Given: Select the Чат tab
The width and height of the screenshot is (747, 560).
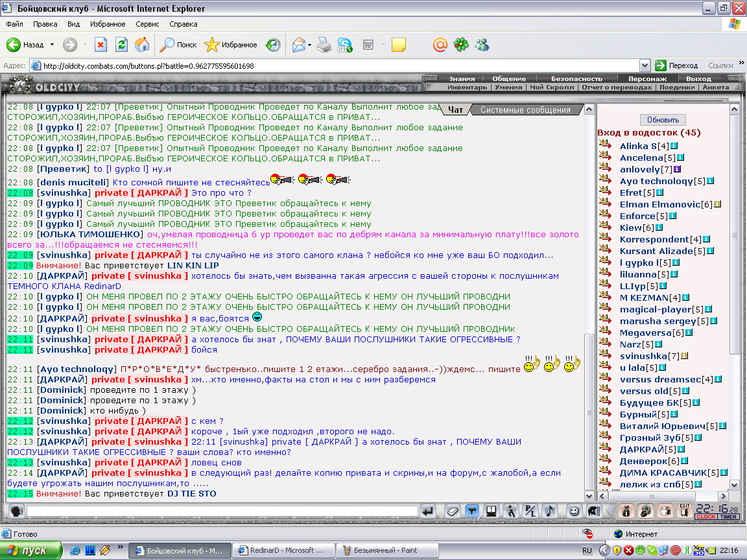Looking at the screenshot, I should pos(455,110).
